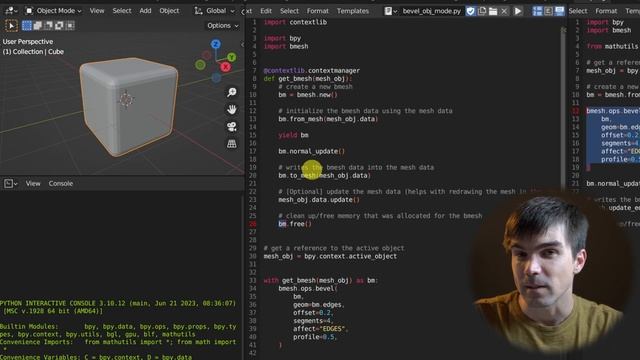Open Templates menu in middle text editor

coord(353,11)
